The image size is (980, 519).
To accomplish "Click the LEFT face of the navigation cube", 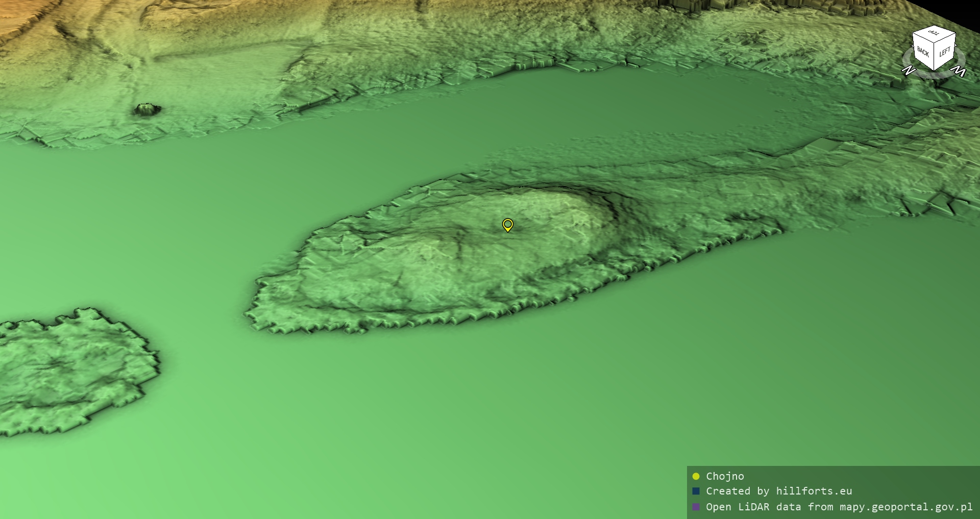I will pos(945,52).
